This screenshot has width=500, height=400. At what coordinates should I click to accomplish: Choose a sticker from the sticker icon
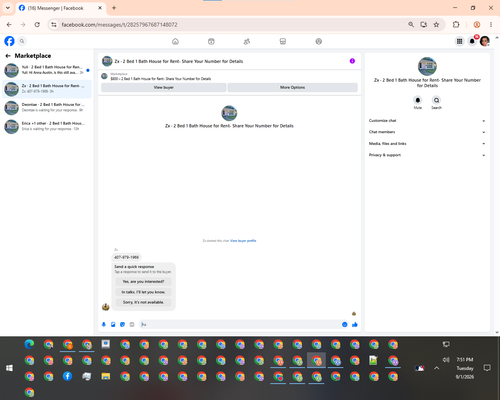(122, 324)
